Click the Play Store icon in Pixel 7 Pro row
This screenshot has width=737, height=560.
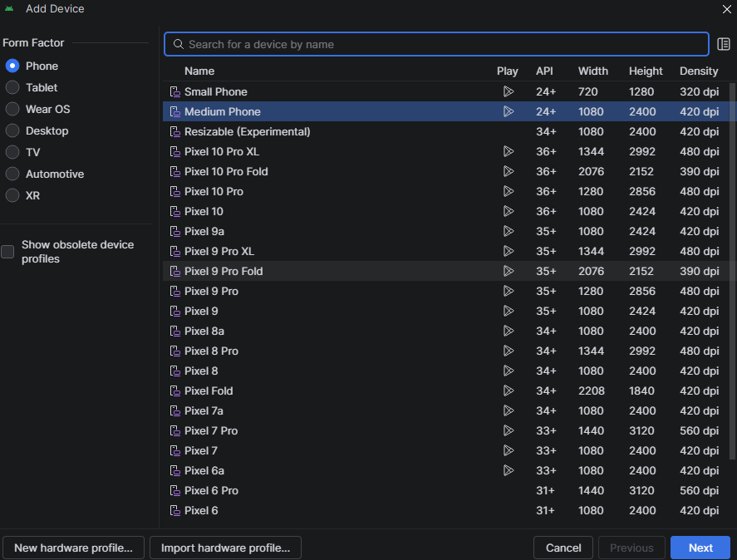(x=509, y=430)
